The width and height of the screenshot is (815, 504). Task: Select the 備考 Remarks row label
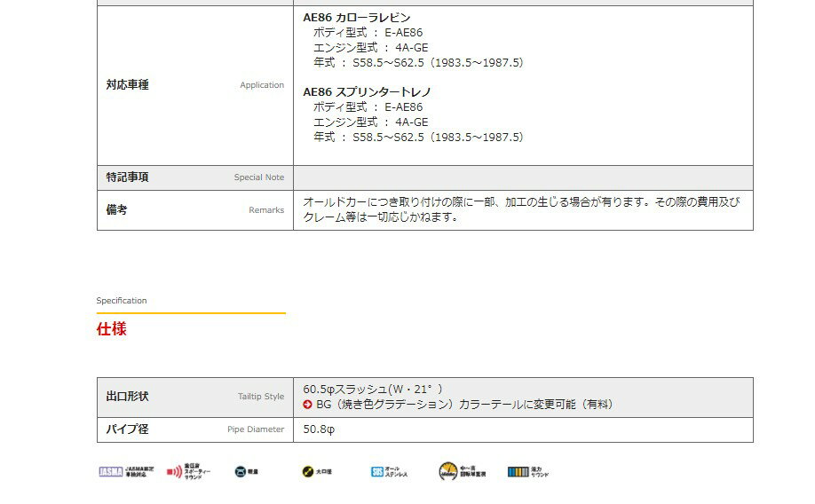click(x=116, y=209)
